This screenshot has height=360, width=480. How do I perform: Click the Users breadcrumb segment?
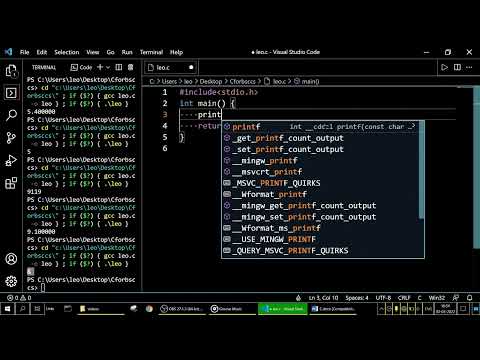(169, 81)
